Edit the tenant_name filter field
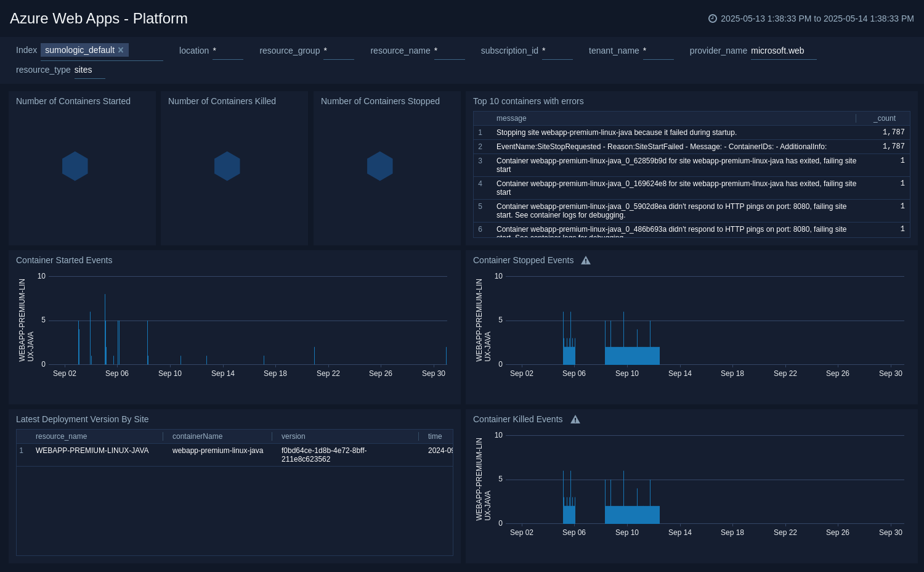This screenshot has height=572, width=924. pyautogui.click(x=659, y=51)
